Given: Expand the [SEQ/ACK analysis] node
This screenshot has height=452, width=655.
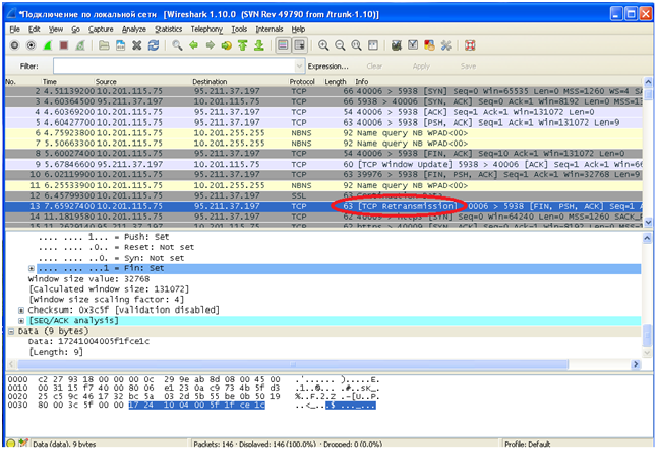Looking at the screenshot, I should (21, 321).
